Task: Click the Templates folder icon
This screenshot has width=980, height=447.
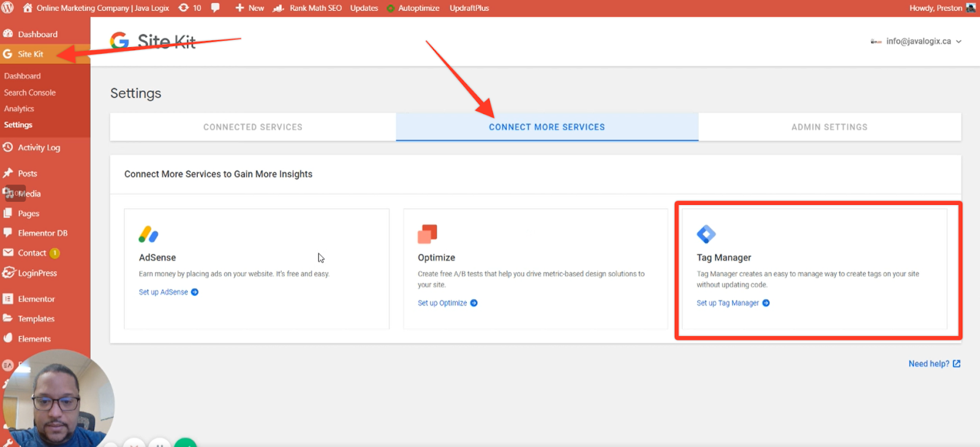Action: tap(8, 318)
